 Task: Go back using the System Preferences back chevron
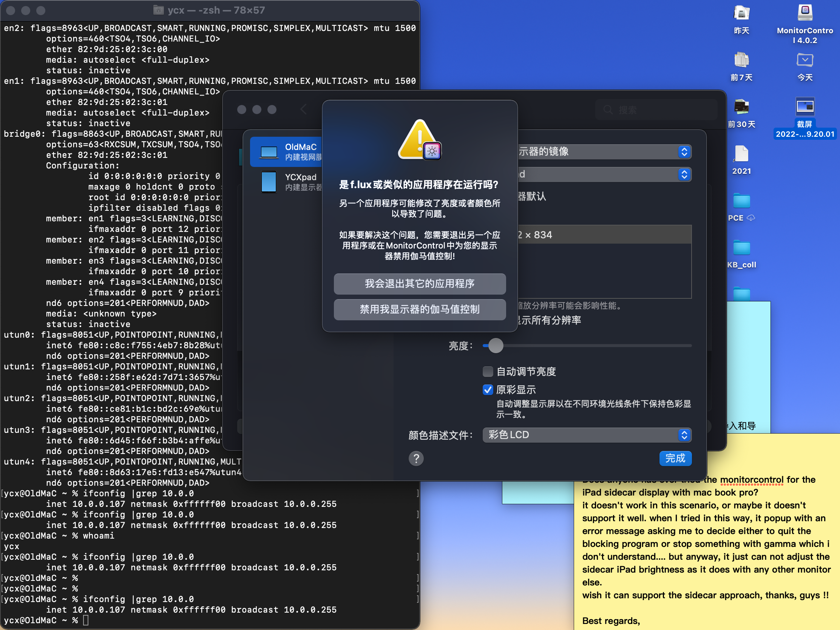point(303,110)
